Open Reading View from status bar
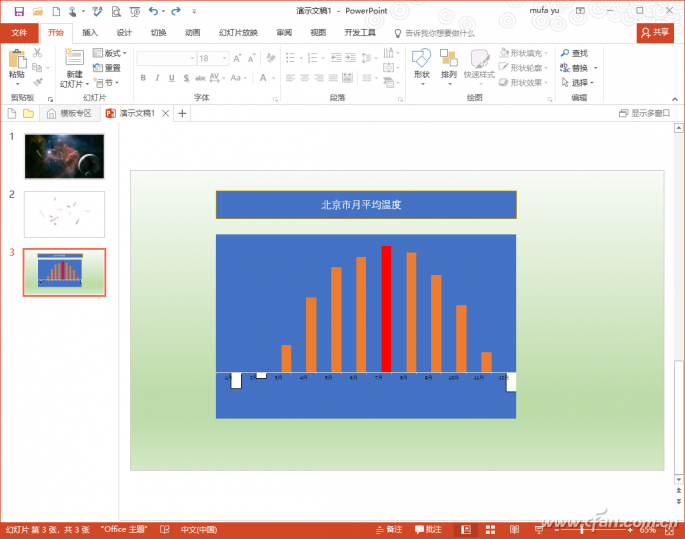 (514, 530)
